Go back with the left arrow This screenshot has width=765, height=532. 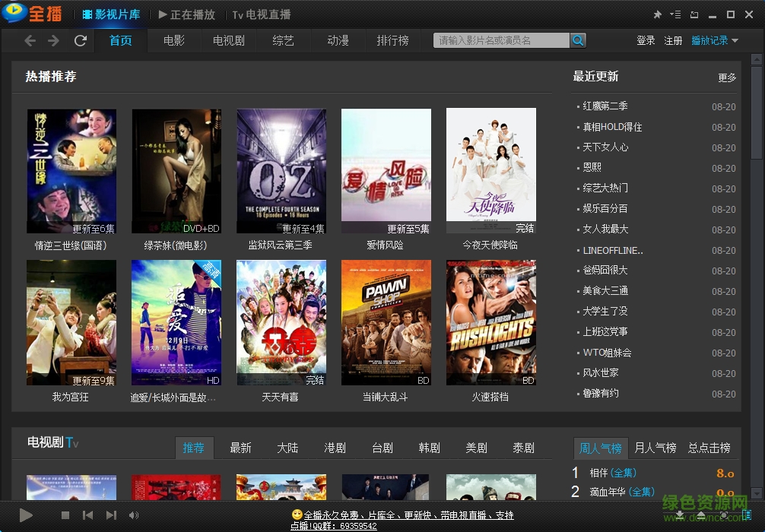(30, 41)
